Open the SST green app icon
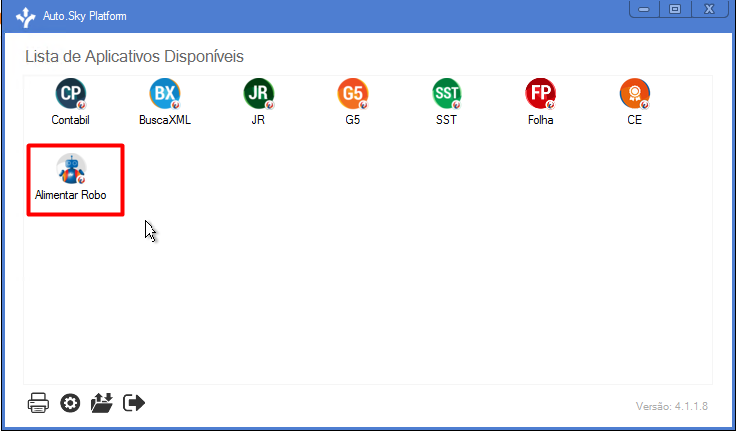The image size is (736, 432). click(x=446, y=94)
